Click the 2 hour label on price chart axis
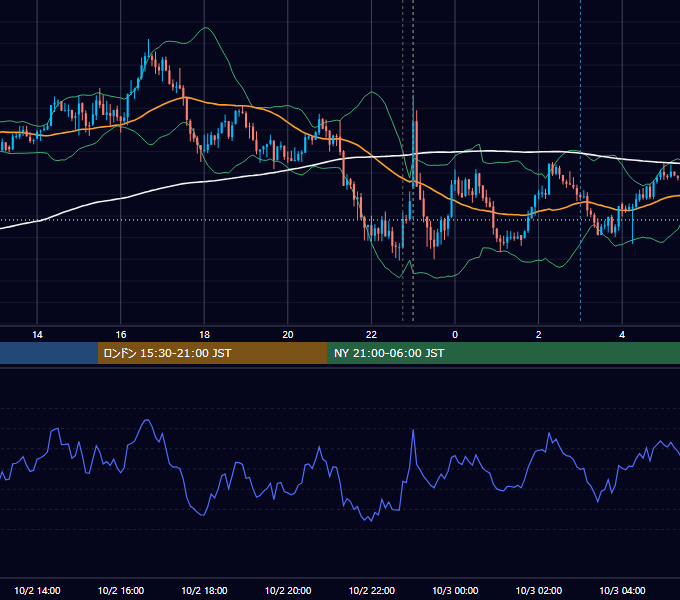Screen dimensions: 680x600 (x=539, y=335)
